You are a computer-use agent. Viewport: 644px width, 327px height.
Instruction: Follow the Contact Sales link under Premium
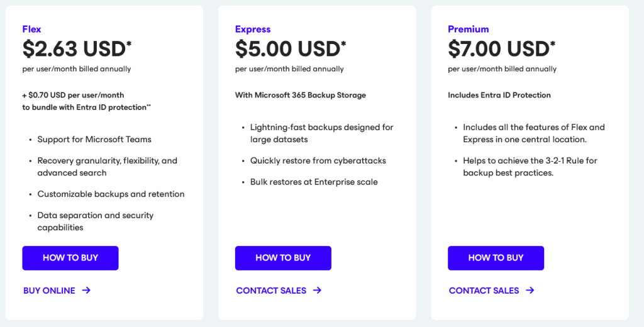pyautogui.click(x=484, y=291)
